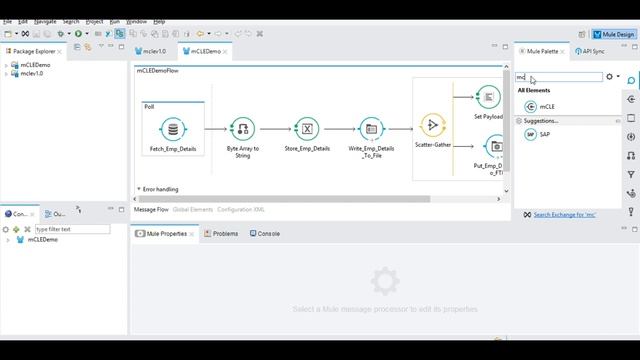Click the Fetch_Emp_Details database icon
This screenshot has height=360, width=640.
point(173,129)
